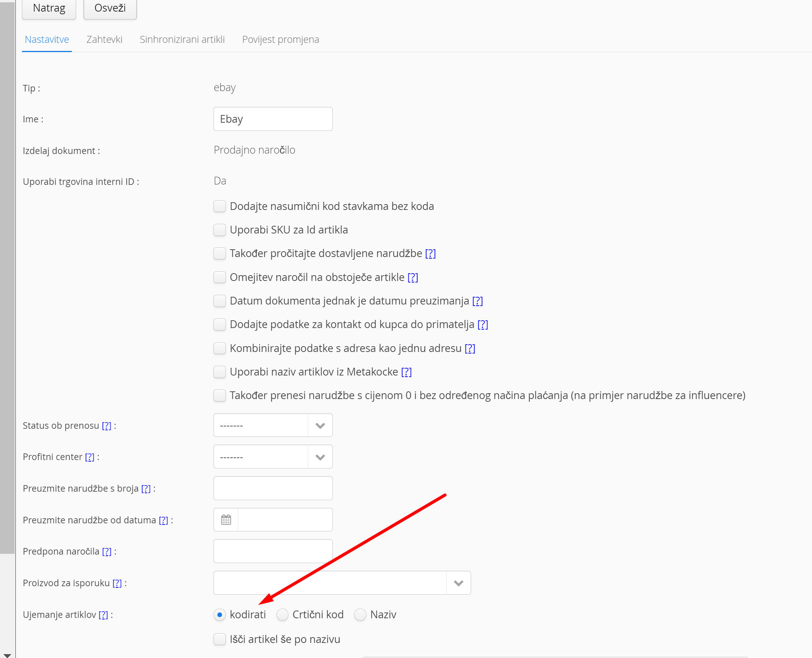The image size is (812, 658).
Task: Enable Uporabi SKU za Id artikla
Action: tap(220, 230)
